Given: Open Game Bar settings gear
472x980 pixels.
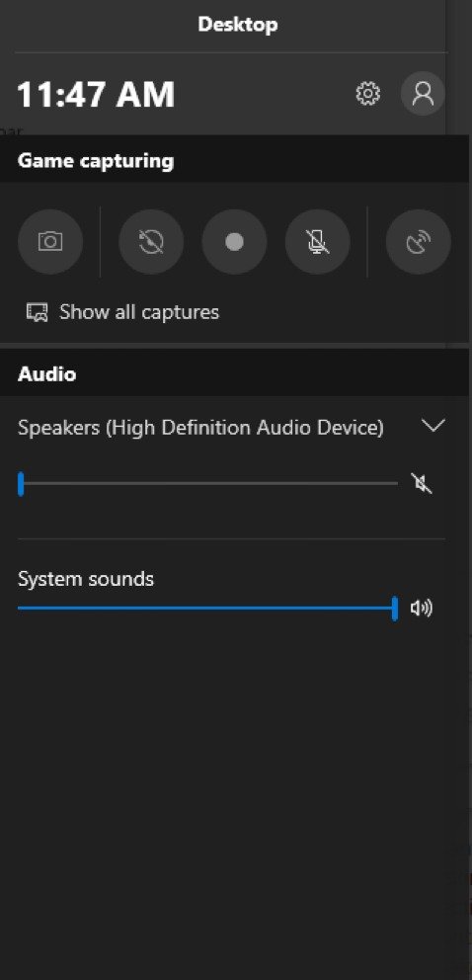Looking at the screenshot, I should click(367, 94).
